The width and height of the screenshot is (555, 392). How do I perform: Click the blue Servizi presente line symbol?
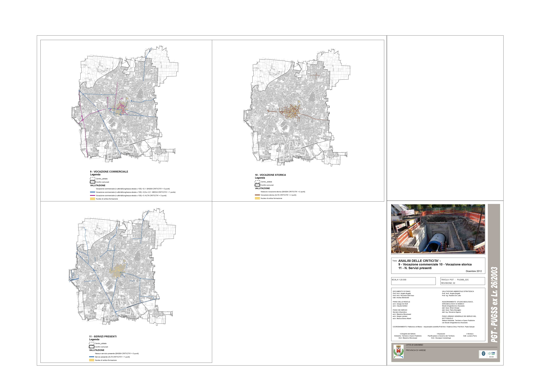point(92,357)
